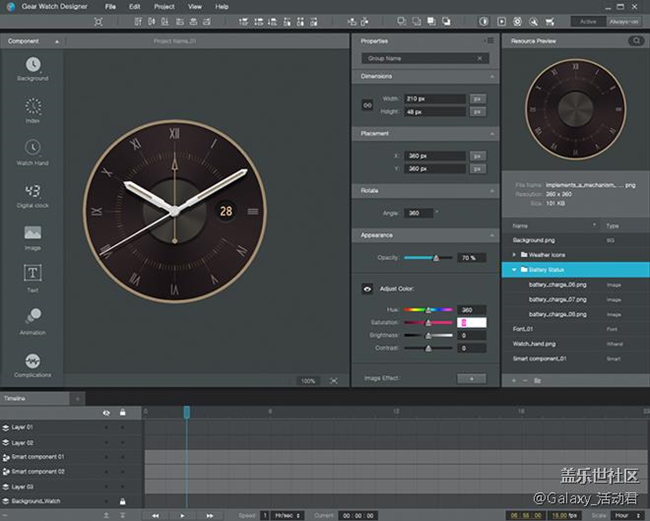Open the Animation component
Viewport: 650px width, 521px height.
pyautogui.click(x=32, y=317)
